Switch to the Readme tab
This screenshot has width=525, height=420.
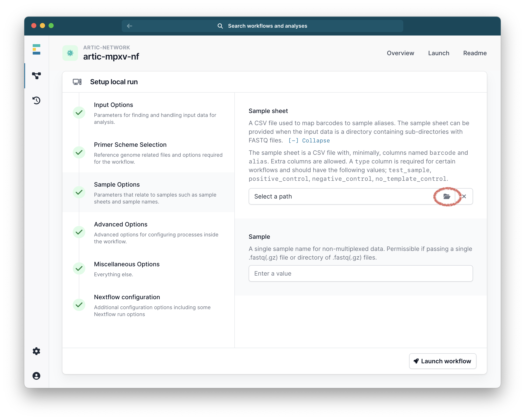(475, 53)
